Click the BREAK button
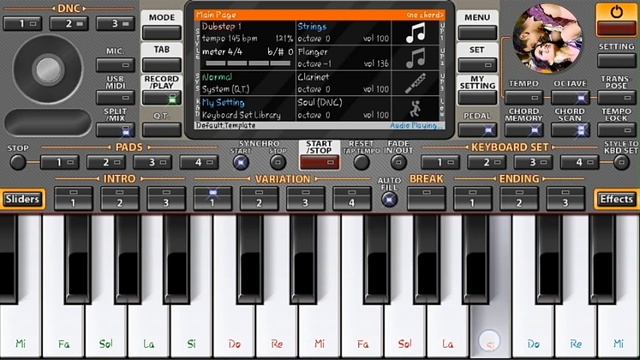The height and width of the screenshot is (360, 640). click(426, 198)
